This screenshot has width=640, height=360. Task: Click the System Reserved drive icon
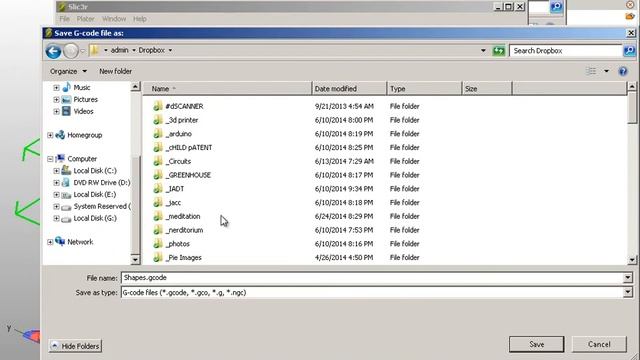point(66,207)
